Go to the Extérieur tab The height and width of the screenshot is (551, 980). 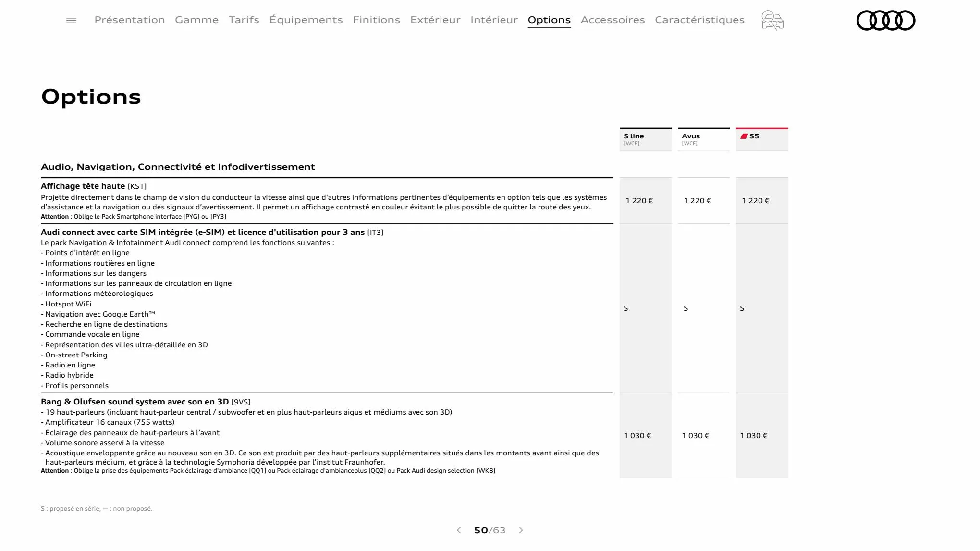[435, 20]
